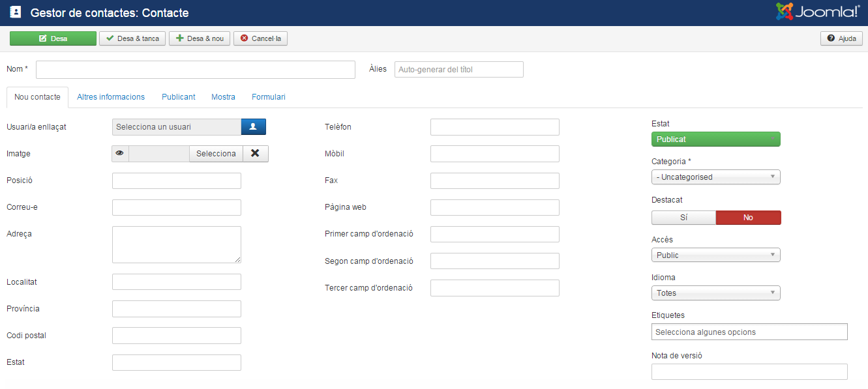Expand the Idioma dropdown
868x389 pixels.
click(x=715, y=293)
